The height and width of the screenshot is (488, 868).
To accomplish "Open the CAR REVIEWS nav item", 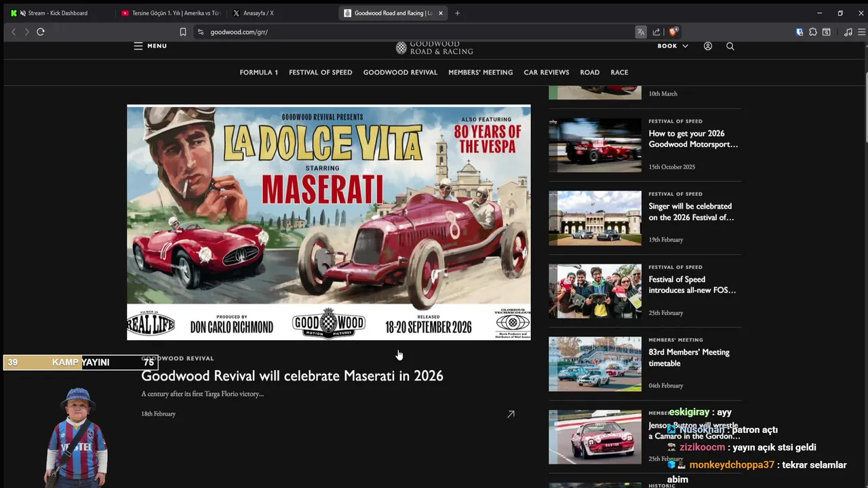I will click(x=547, y=73).
